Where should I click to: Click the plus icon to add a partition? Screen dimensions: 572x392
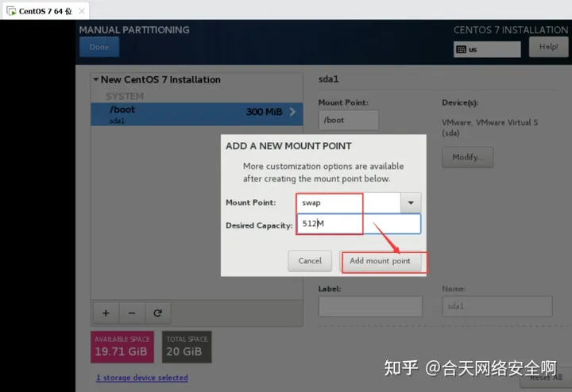pos(106,313)
